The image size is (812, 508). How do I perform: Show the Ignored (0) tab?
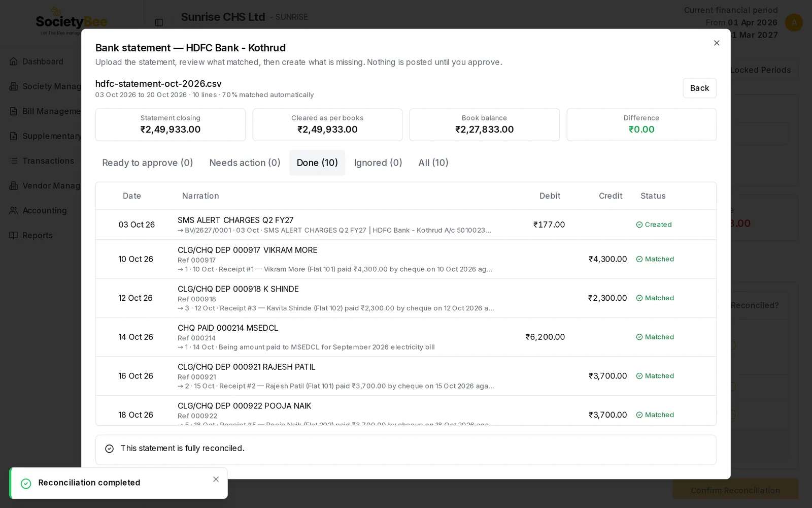pyautogui.click(x=378, y=163)
